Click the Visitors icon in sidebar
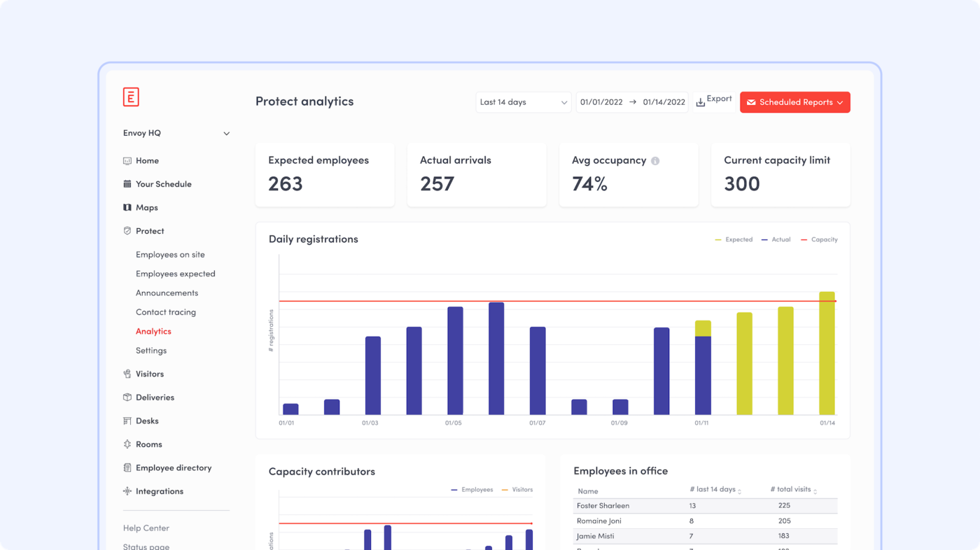Screen dimensions: 980x550 (127, 374)
